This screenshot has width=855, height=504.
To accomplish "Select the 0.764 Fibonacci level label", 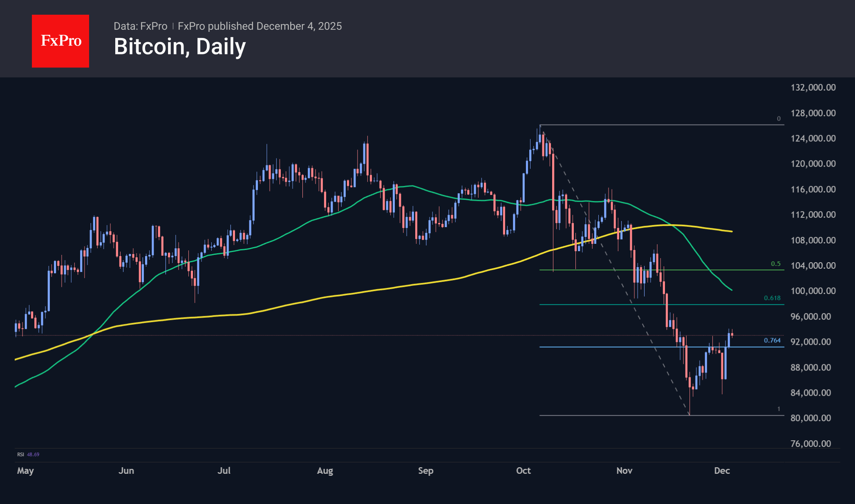I will (x=772, y=340).
